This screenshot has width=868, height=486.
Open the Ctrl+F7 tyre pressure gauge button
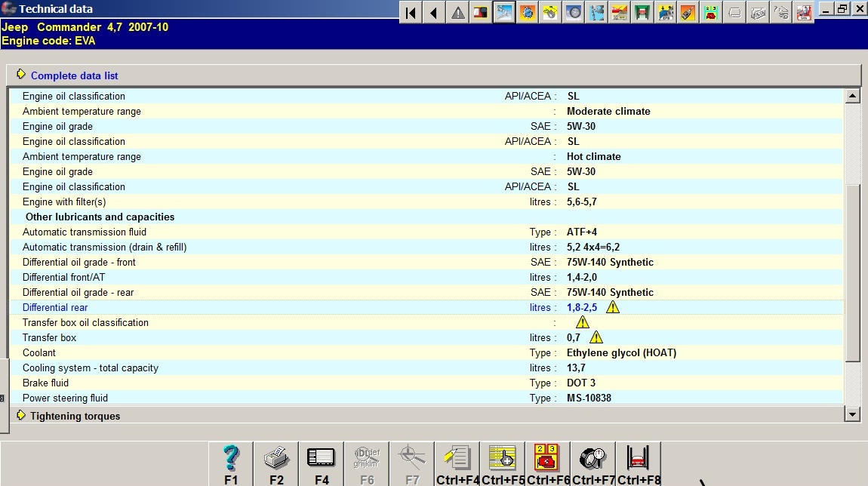tap(593, 463)
